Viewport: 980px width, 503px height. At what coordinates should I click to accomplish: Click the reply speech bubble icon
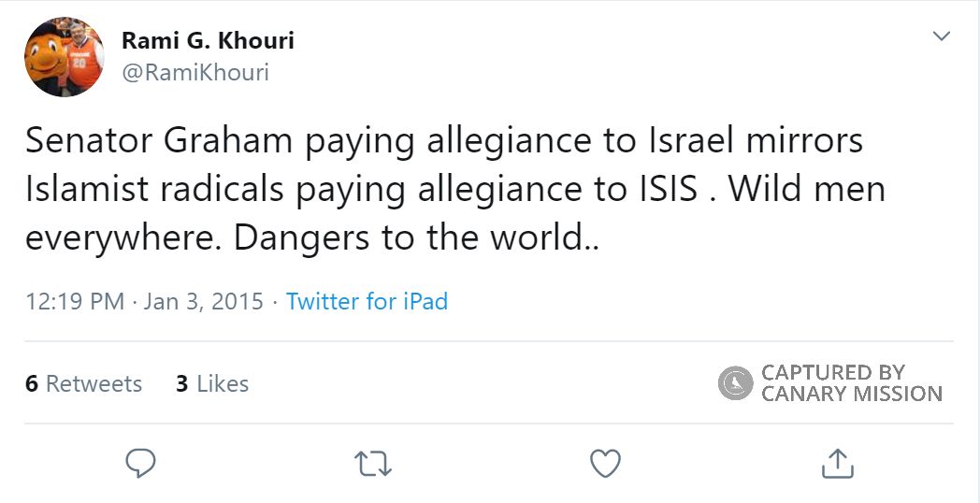tap(140, 464)
